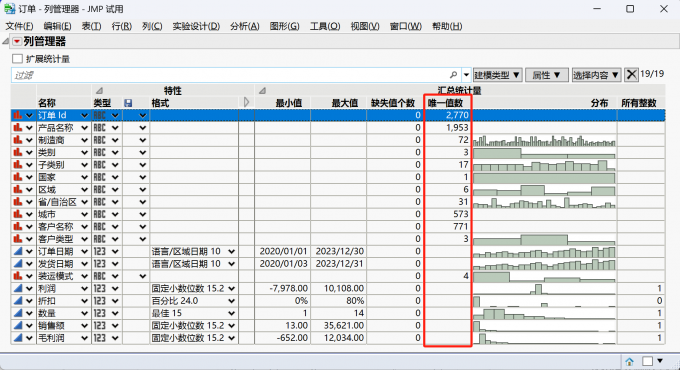Expand hidden columns with the triangle after 格式
Image resolution: width=680 pixels, height=370 pixels.
[x=246, y=102]
